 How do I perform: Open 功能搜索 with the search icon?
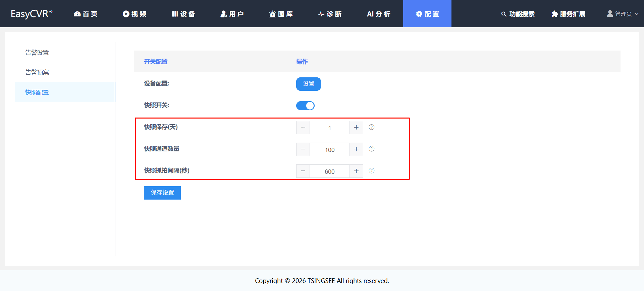point(518,14)
